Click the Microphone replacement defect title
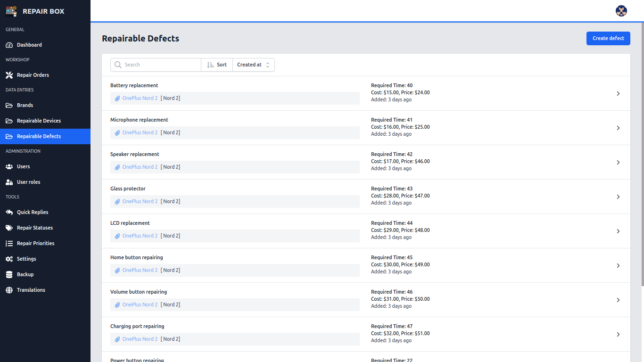Image resolution: width=644 pixels, height=362 pixels. [139, 120]
